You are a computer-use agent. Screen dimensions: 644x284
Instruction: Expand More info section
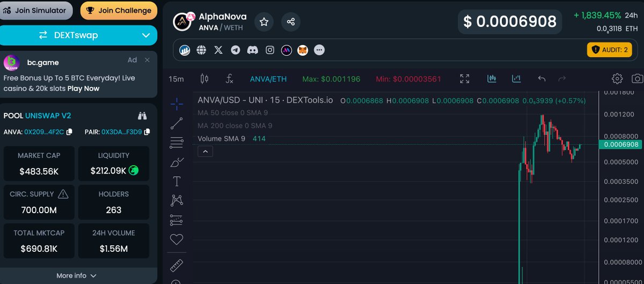[78, 275]
